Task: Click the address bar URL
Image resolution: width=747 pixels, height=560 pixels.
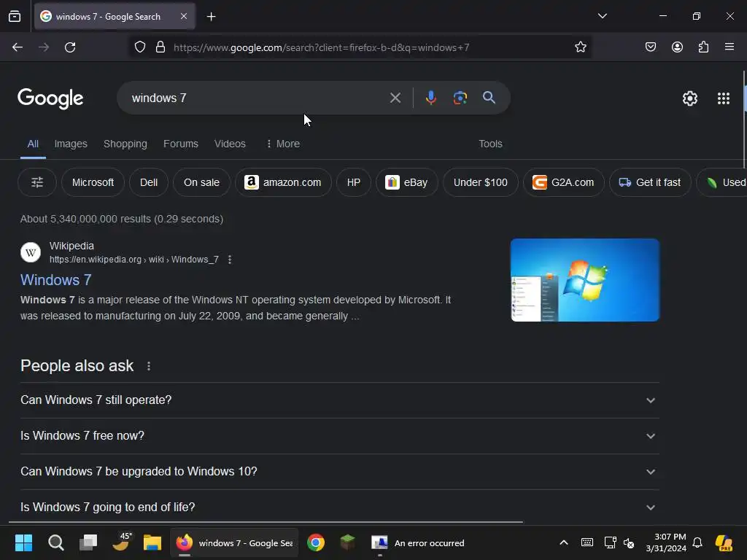Action: tap(322, 47)
